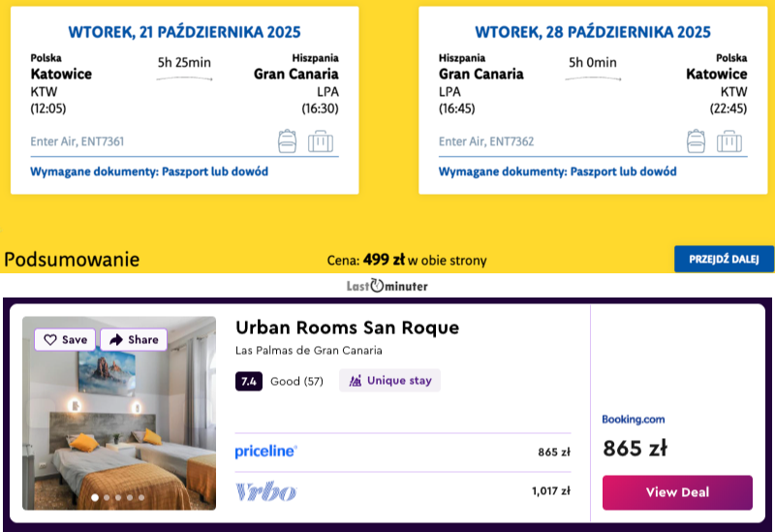This screenshot has height=532, width=775.
Task: Click the Lastminuter logo
Action: (387, 286)
